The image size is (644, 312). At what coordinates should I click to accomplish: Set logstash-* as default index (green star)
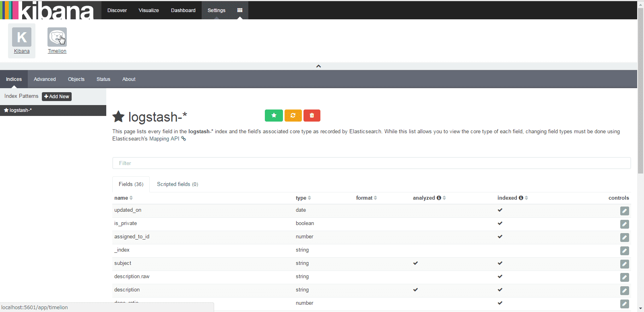(274, 116)
